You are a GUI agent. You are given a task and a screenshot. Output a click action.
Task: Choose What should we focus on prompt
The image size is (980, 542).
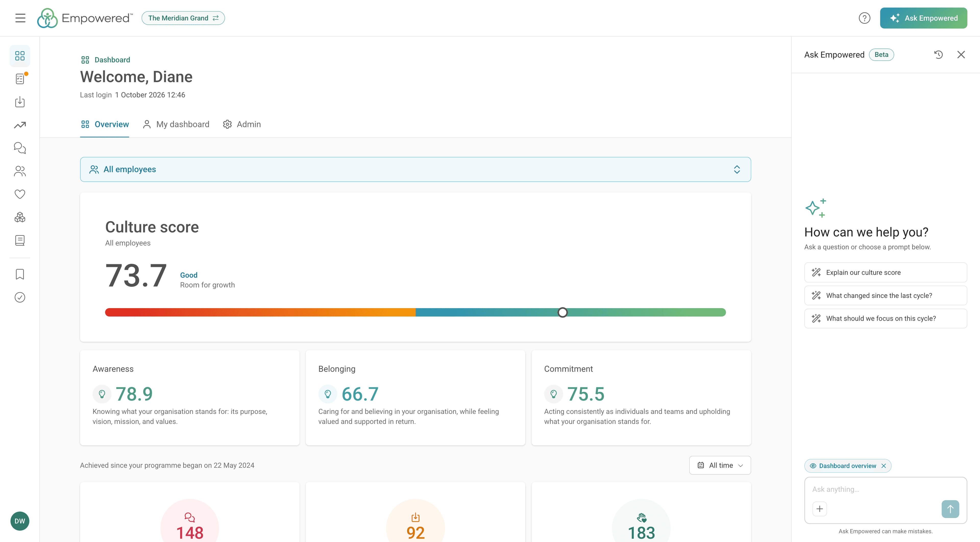(x=886, y=319)
